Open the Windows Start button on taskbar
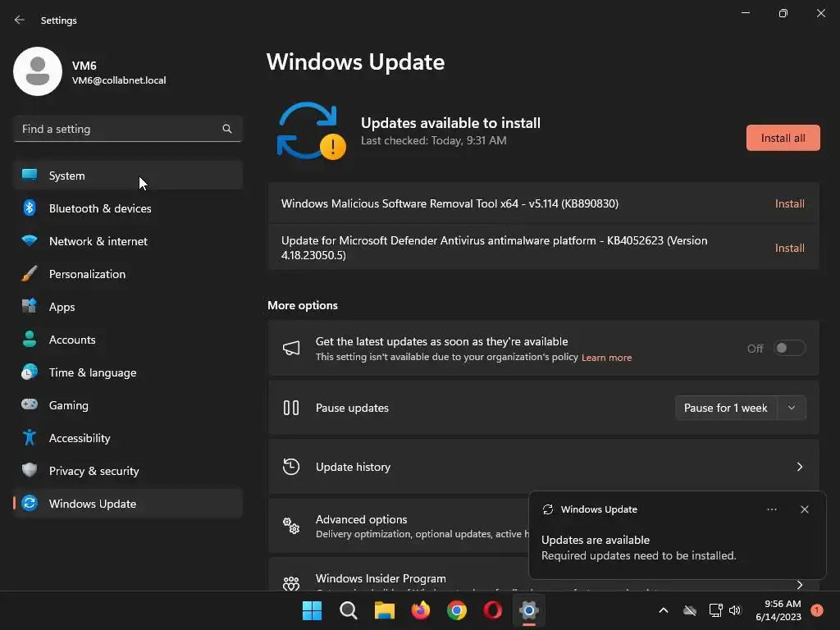This screenshot has height=630, width=840. click(312, 610)
